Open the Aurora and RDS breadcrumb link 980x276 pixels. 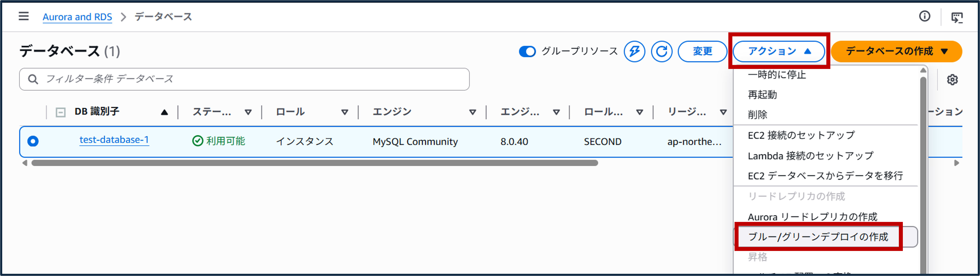(77, 16)
